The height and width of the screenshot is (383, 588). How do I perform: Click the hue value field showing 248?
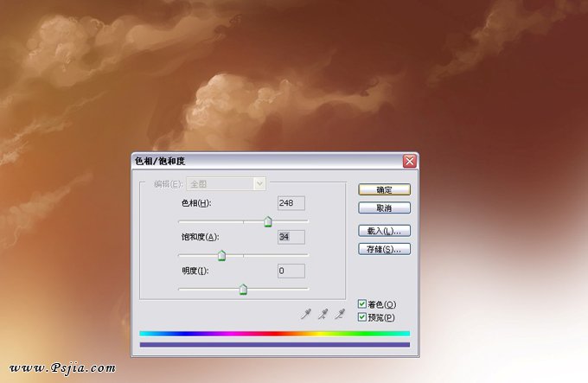(x=291, y=203)
